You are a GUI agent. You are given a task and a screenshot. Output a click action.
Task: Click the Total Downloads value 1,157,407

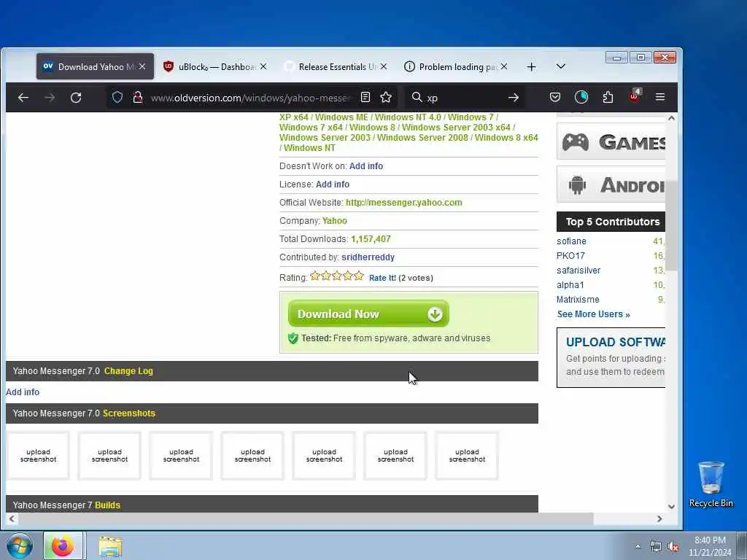coord(371,239)
